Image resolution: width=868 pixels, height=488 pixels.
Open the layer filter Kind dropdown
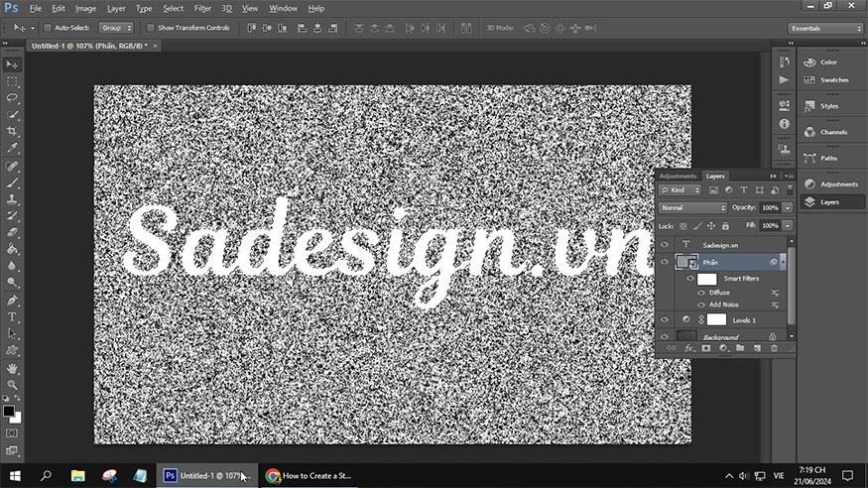[680, 190]
